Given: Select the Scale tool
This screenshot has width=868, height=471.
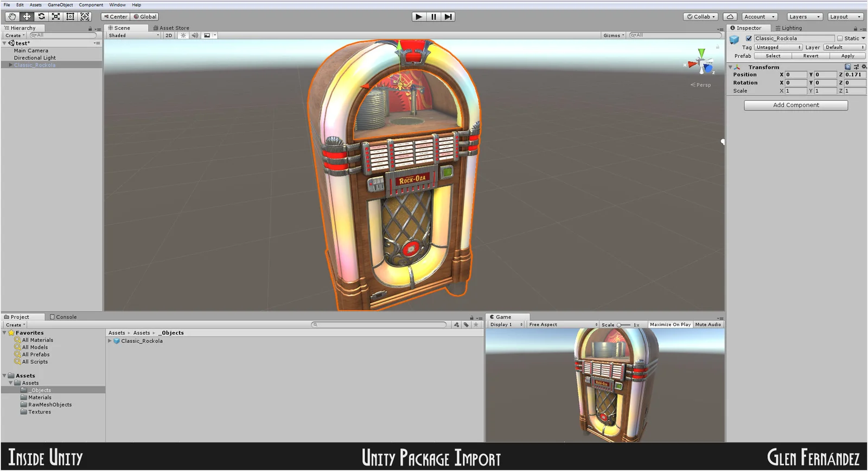Looking at the screenshot, I should [x=56, y=17].
